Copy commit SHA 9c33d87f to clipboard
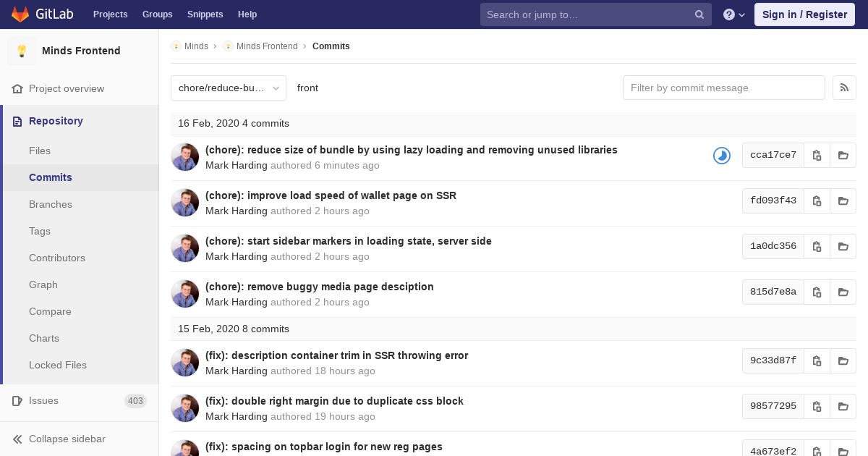This screenshot has height=456, width=868. pos(817,361)
